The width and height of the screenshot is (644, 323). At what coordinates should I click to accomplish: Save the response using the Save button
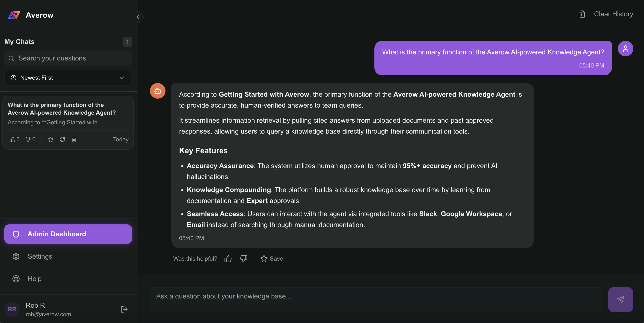point(272,258)
